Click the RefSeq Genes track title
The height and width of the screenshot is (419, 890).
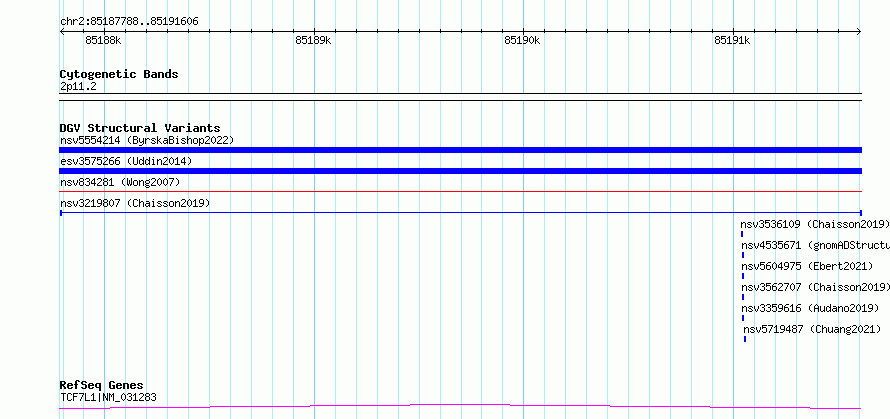102,386
